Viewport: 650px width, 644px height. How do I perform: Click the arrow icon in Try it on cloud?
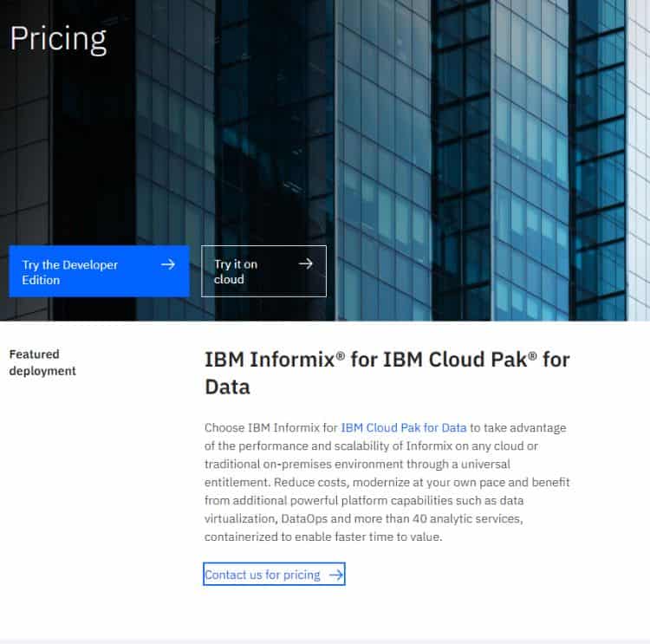point(306,263)
